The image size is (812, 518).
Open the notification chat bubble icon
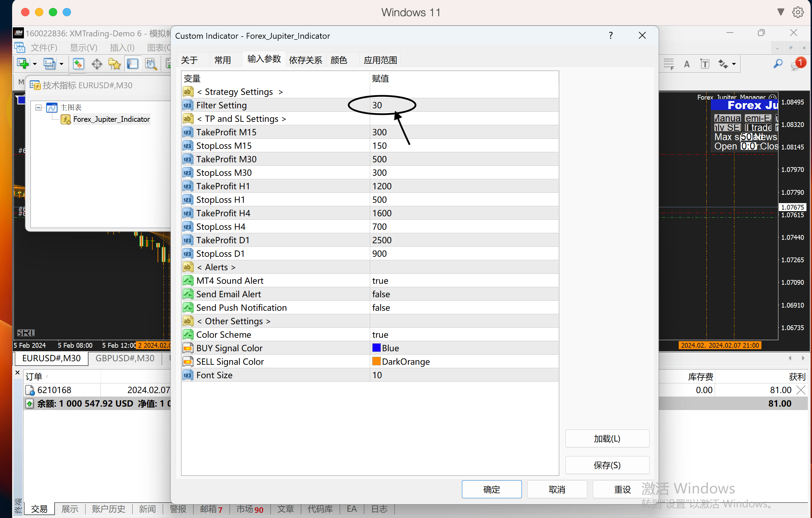(x=798, y=64)
